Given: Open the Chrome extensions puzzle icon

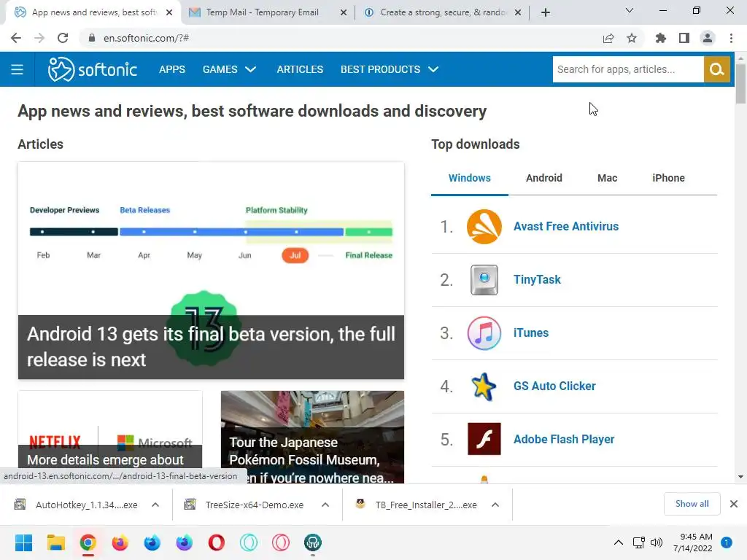Looking at the screenshot, I should 660,38.
